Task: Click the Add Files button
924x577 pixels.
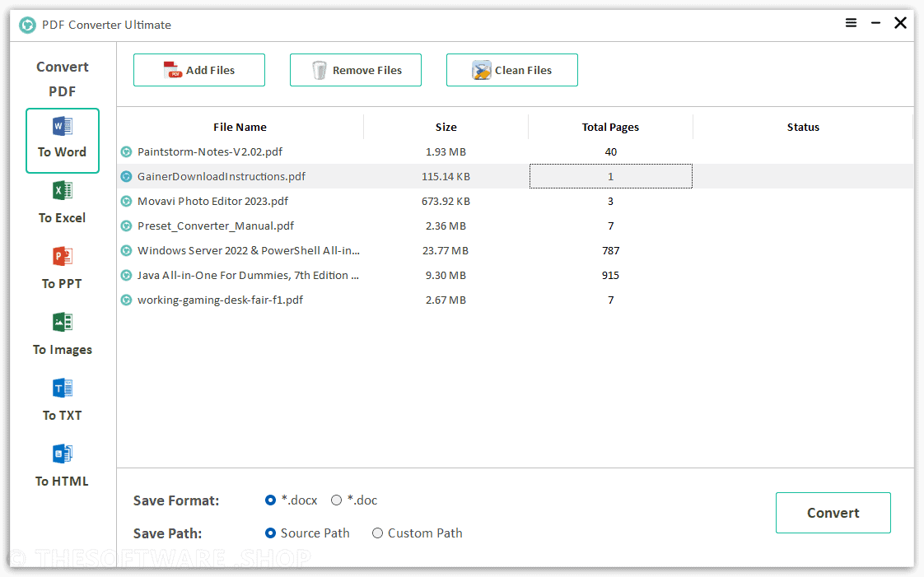Action: coord(199,70)
